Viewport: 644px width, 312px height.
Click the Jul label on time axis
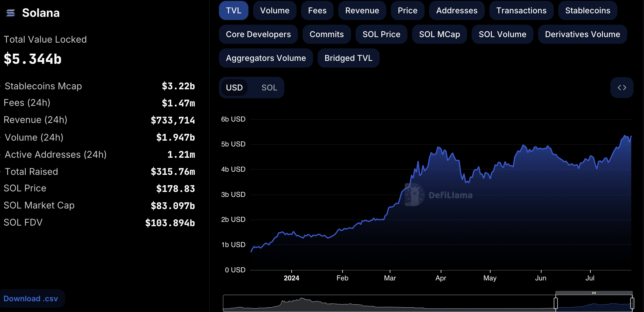coord(590,278)
